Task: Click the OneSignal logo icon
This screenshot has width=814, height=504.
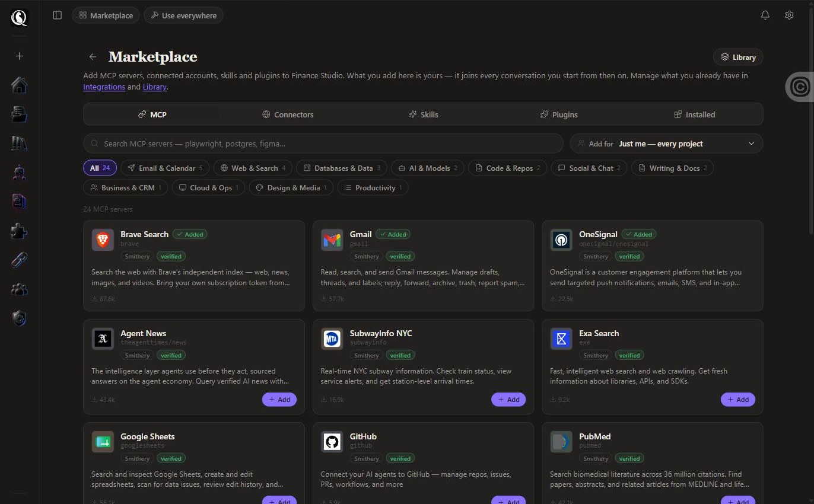Action: (x=561, y=240)
